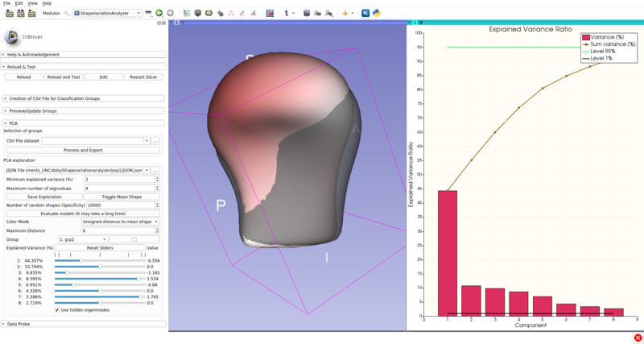The height and width of the screenshot is (344, 644).
Task: Click the crosshair toolbar icon
Action: [x=346, y=13]
